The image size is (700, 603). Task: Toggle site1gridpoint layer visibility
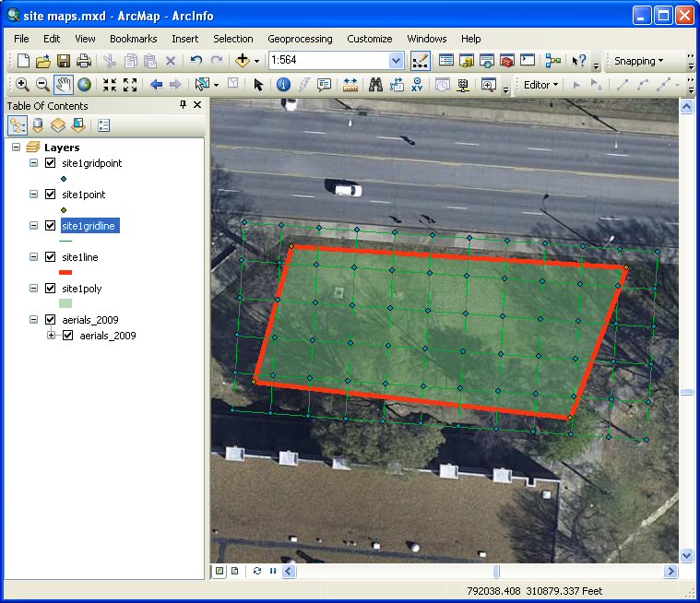click(51, 163)
